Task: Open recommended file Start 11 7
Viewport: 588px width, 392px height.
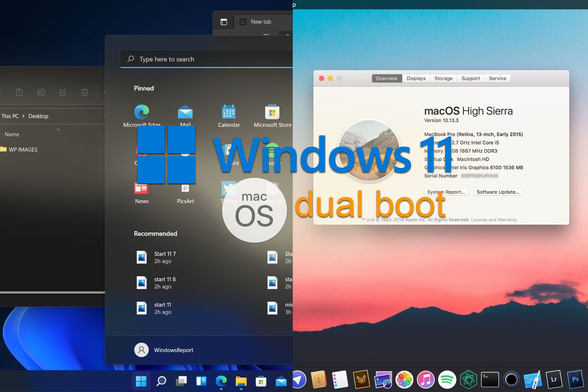Action: click(156, 257)
